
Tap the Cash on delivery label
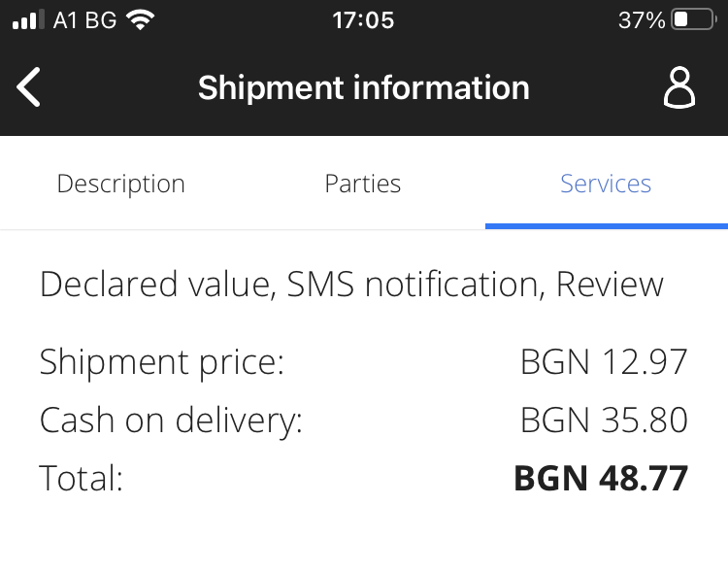[171, 421]
